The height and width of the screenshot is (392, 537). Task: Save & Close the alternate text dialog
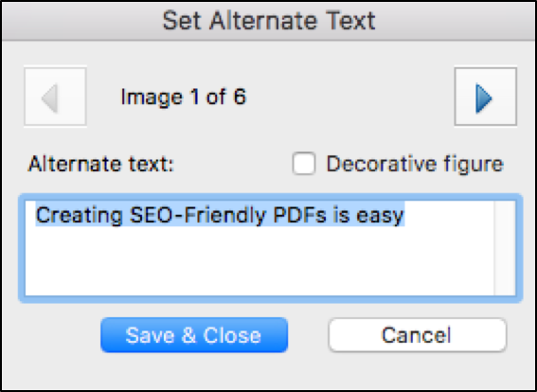coord(194,335)
